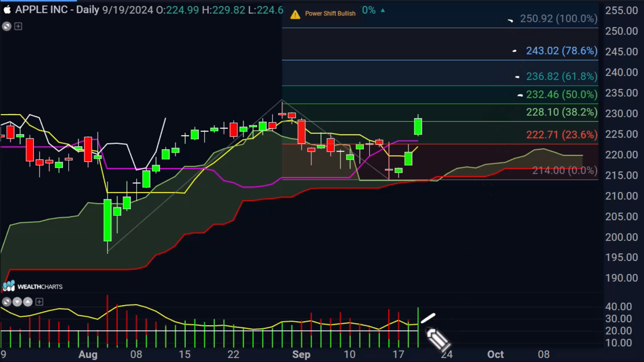644x362 pixels.
Task: Click 210.00 on the price axis
Action: pyautogui.click(x=621, y=196)
